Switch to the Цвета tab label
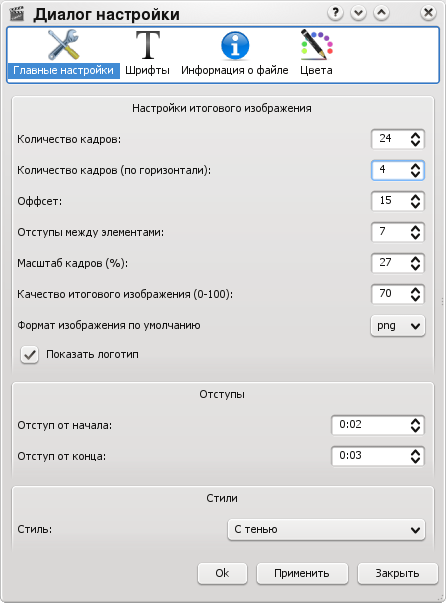The height and width of the screenshot is (603, 446). click(316, 70)
